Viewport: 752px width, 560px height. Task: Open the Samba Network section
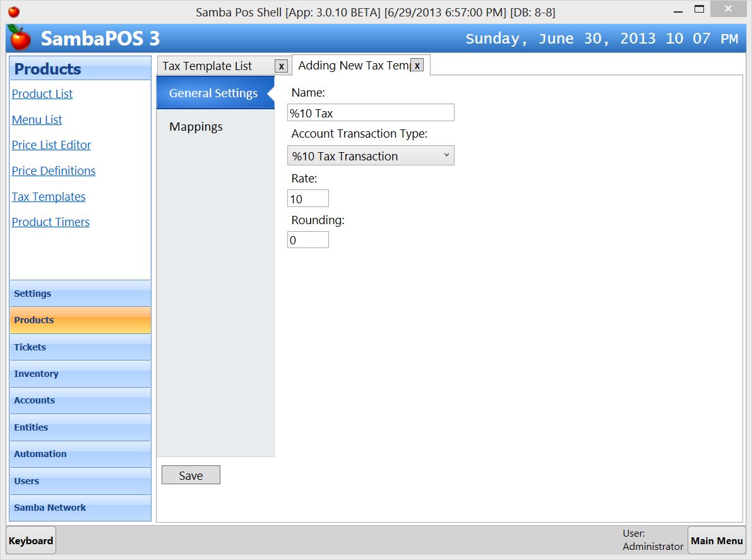coord(80,507)
